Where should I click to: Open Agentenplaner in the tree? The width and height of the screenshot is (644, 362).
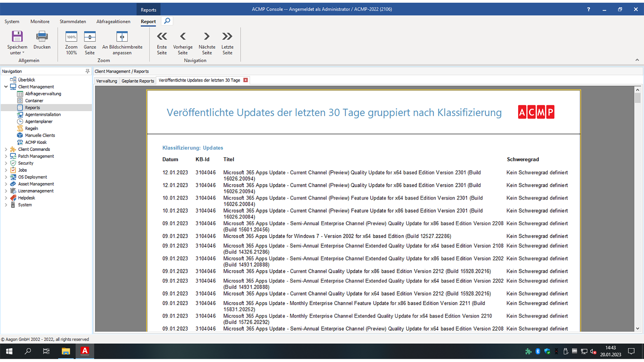pos(39,121)
